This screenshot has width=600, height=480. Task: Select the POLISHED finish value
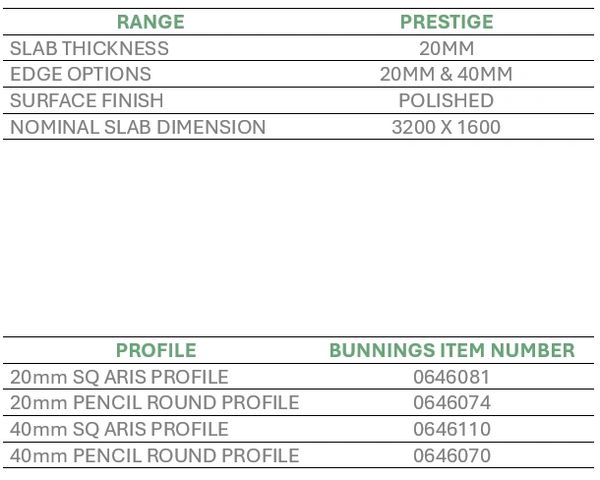coord(446,101)
